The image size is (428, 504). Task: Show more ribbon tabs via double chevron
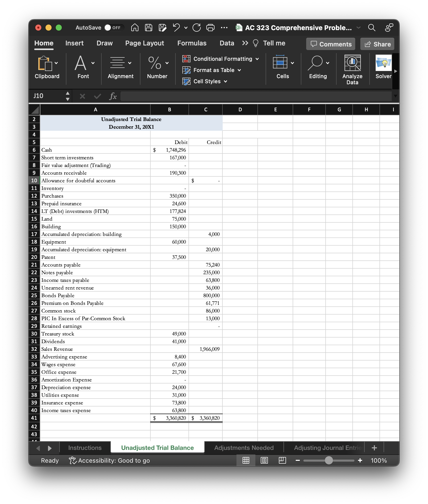click(x=245, y=43)
